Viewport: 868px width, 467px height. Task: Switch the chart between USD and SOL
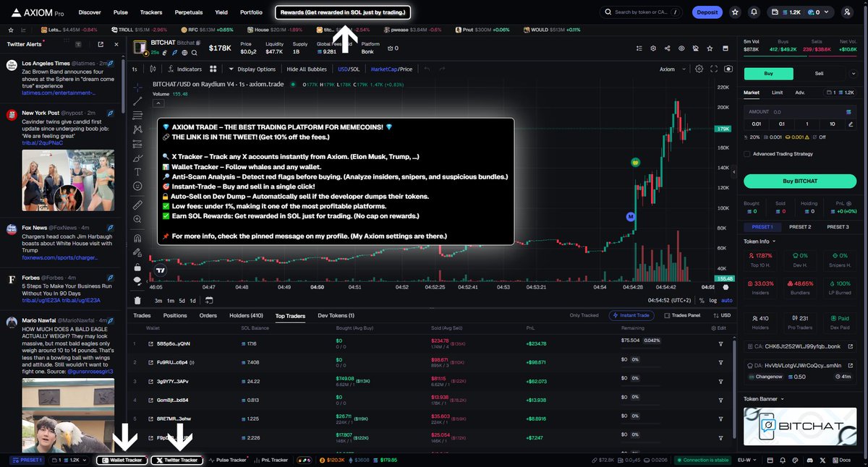point(349,69)
